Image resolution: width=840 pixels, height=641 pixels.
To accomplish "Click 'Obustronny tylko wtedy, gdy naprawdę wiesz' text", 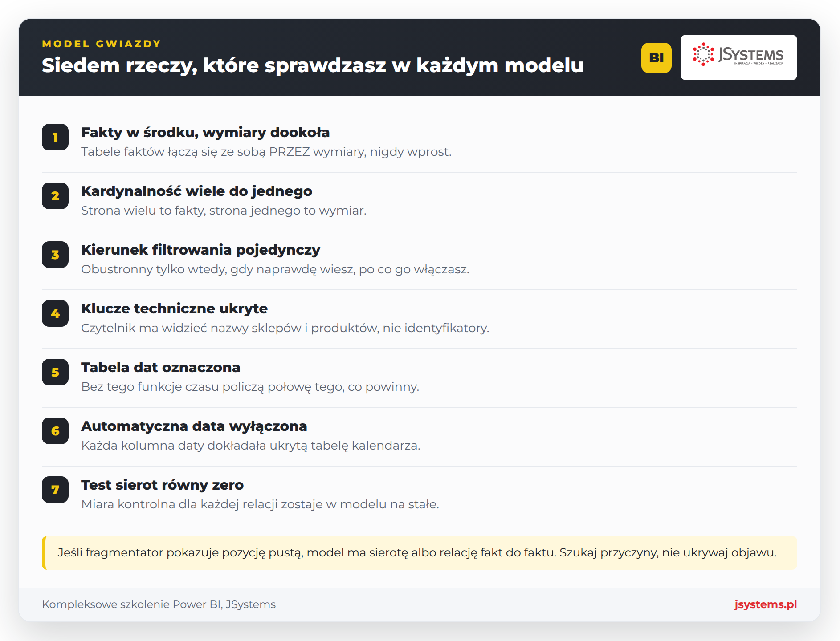I will pyautogui.click(x=218, y=269).
